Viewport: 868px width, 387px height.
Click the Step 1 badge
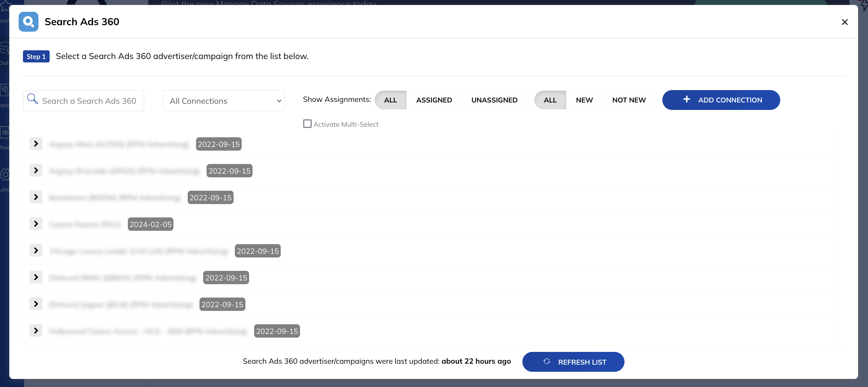(x=36, y=56)
